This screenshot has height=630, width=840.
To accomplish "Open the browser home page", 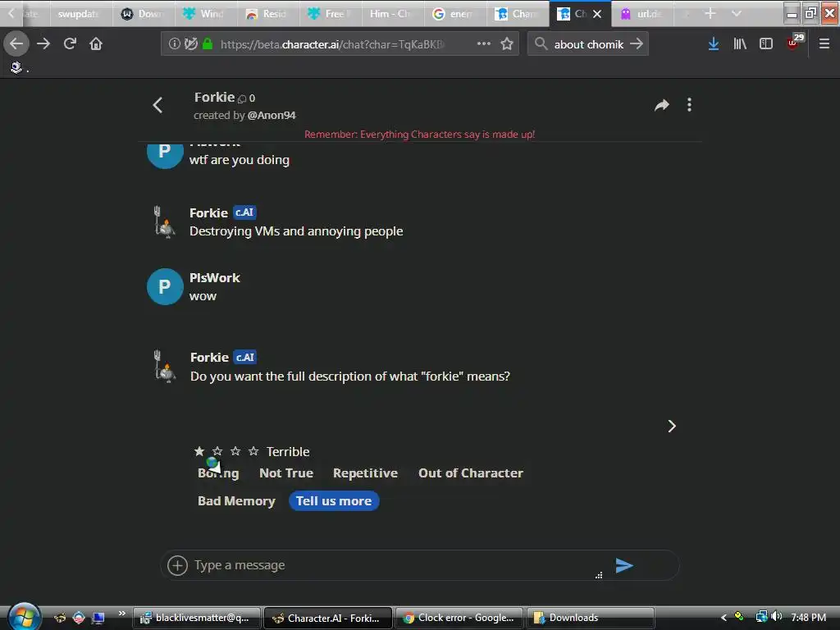I will coord(96,44).
